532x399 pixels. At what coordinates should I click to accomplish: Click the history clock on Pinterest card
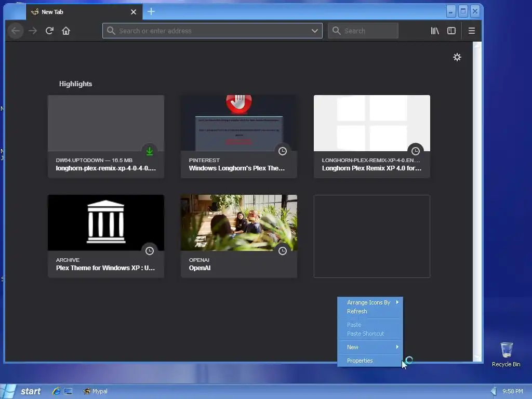click(x=282, y=151)
